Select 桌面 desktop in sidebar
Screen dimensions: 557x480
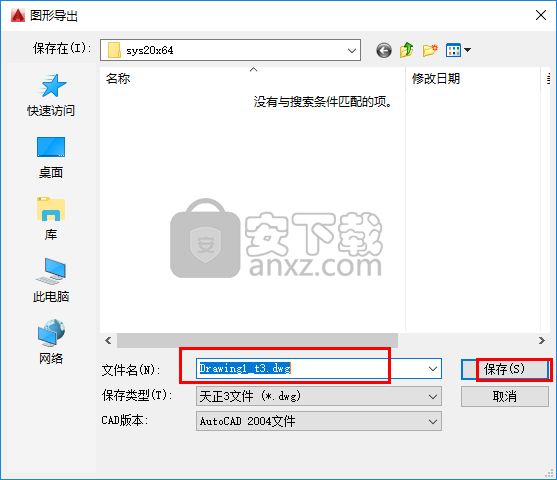click(x=51, y=157)
